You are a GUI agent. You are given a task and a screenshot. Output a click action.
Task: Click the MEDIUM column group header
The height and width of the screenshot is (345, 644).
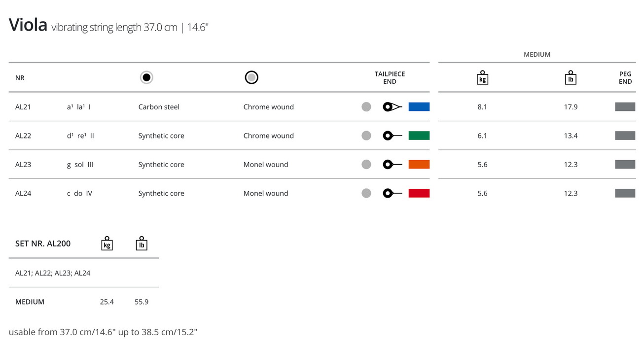pos(537,55)
